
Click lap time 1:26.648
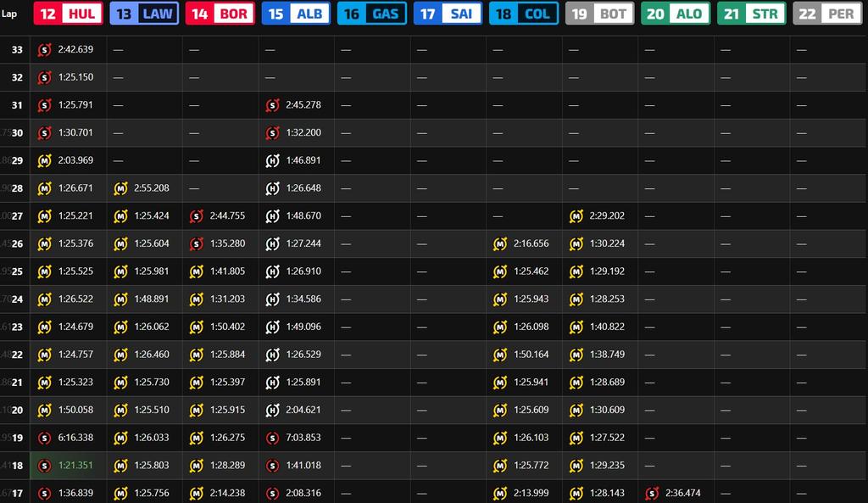click(x=303, y=188)
